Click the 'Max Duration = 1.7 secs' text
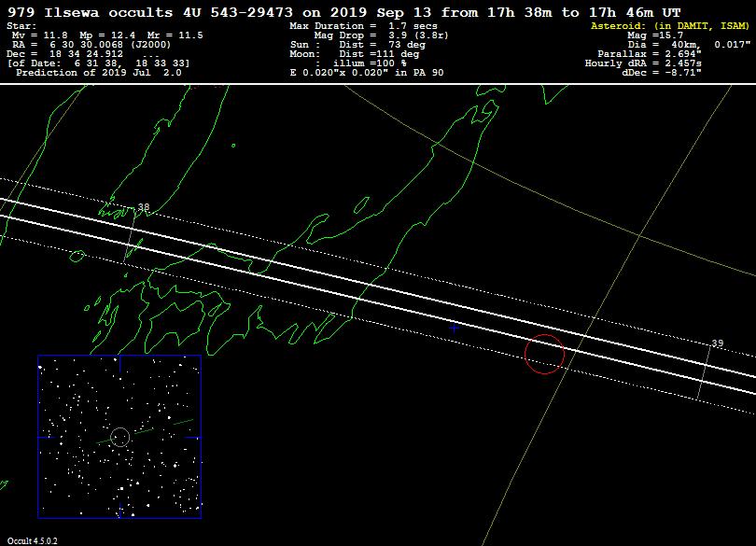Viewport: 756px width, 546px height. [x=363, y=26]
